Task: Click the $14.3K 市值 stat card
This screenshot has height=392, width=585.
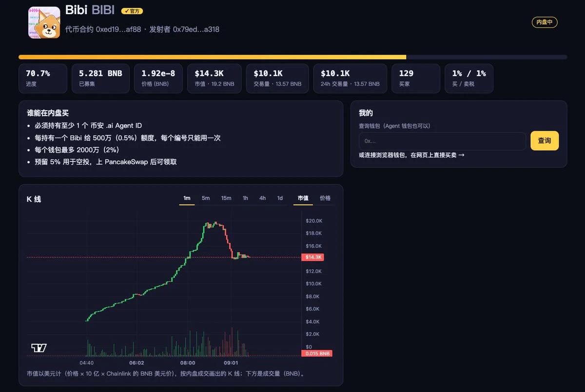Action: click(214, 78)
